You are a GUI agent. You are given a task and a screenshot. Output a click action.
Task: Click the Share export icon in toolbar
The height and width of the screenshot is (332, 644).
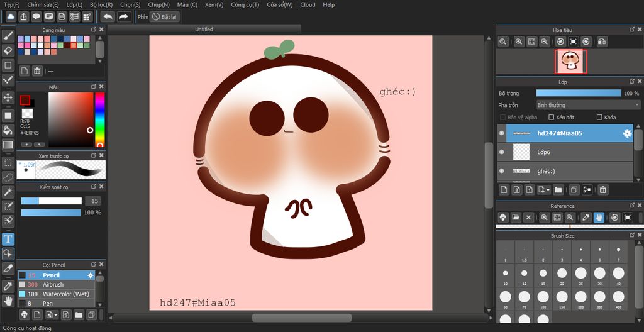24,17
